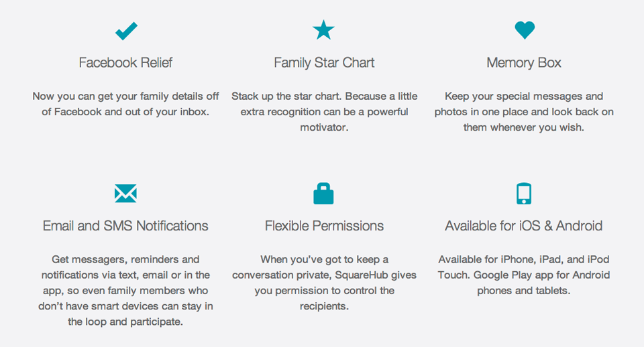Image resolution: width=644 pixels, height=347 pixels.
Task: Click the smartphone icon for iOS & Android
Action: click(x=524, y=194)
